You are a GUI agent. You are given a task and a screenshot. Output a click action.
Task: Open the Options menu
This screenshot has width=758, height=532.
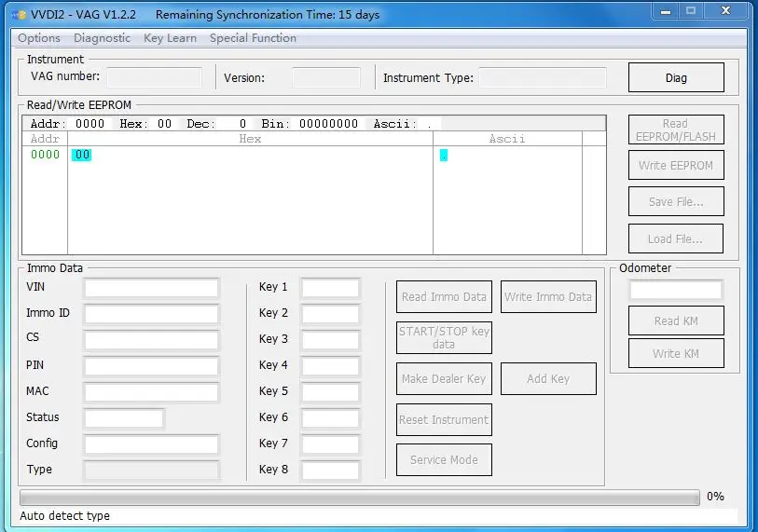pos(39,38)
